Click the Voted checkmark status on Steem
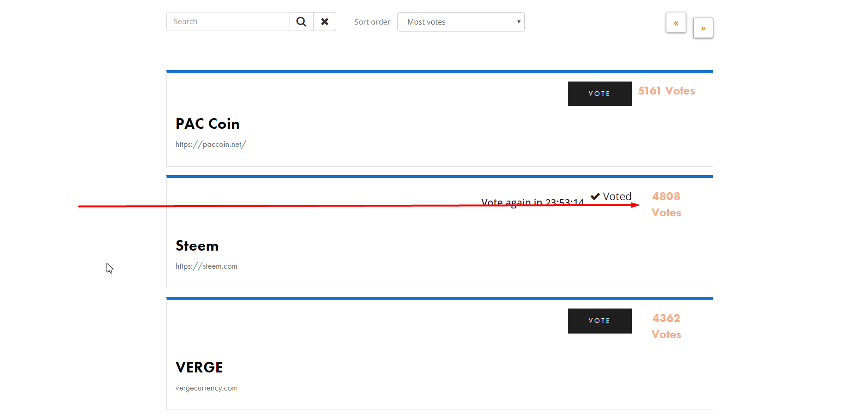This screenshot has width=868, height=416. point(611,196)
